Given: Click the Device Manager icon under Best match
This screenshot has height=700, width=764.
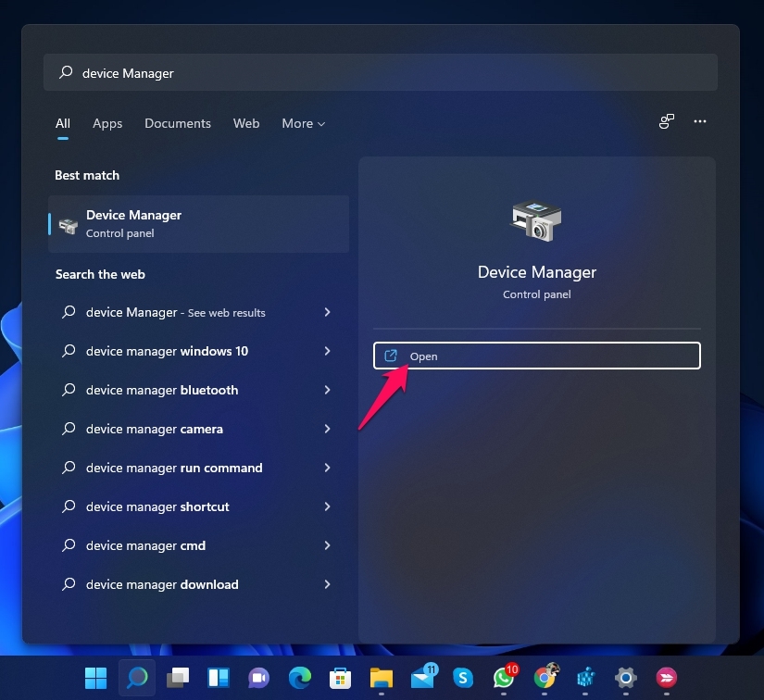Looking at the screenshot, I should pyautogui.click(x=67, y=223).
